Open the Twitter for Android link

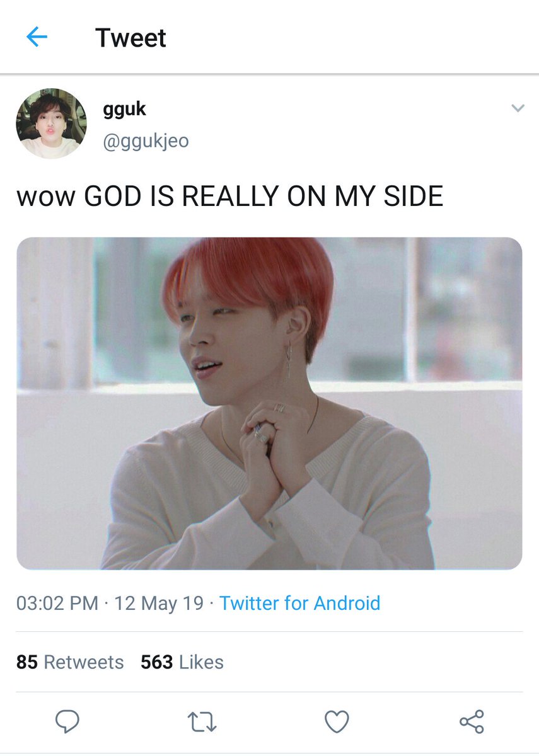click(299, 603)
